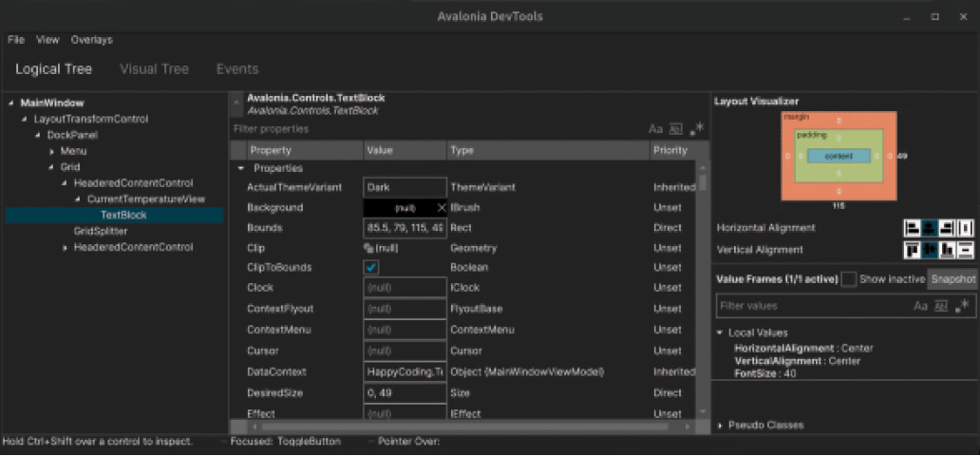Collapse the LayoutTransformControl node

click(25, 119)
